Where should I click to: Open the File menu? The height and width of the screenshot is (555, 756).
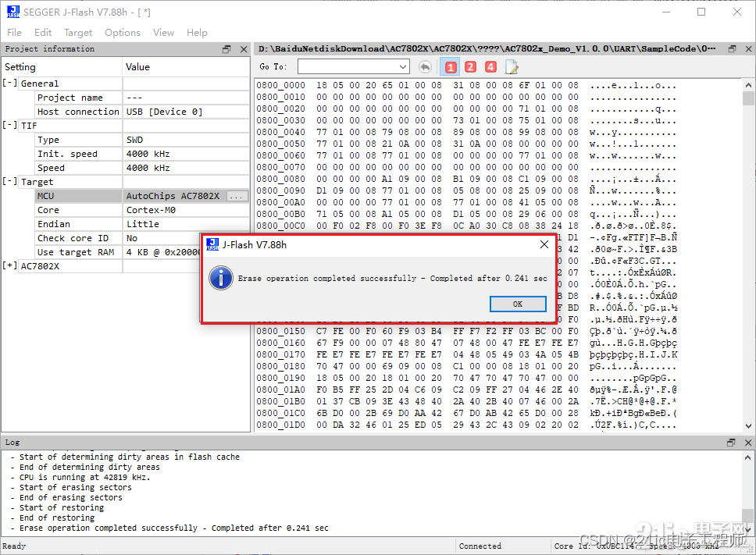pos(15,32)
